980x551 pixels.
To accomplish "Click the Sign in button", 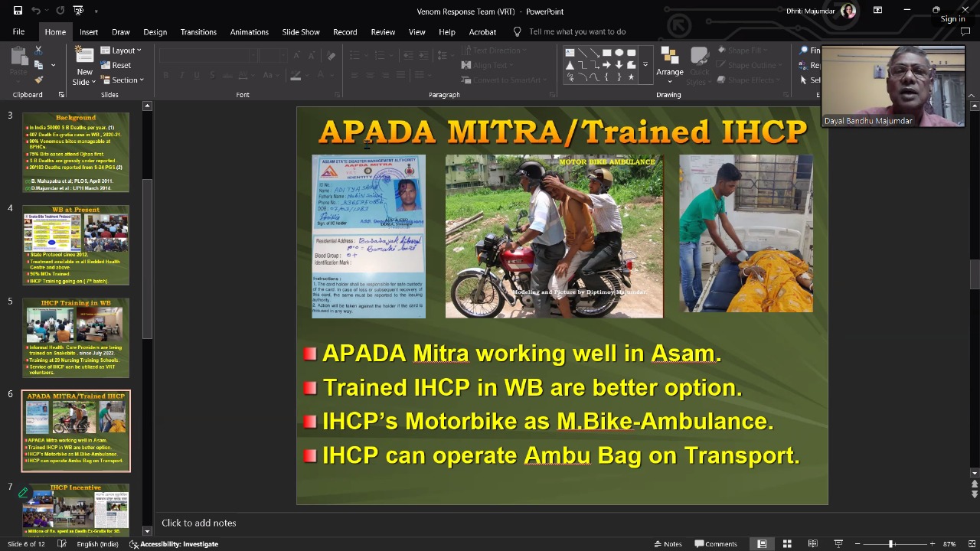I will click(952, 19).
